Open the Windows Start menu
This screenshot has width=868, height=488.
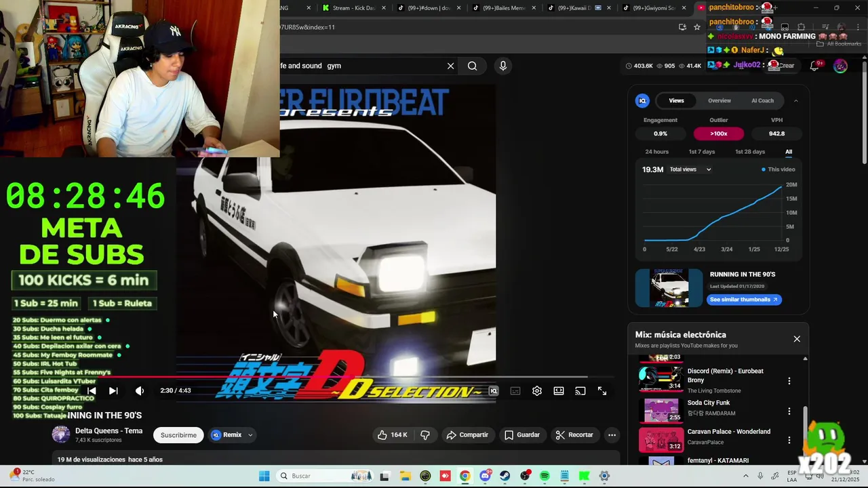[264, 476]
